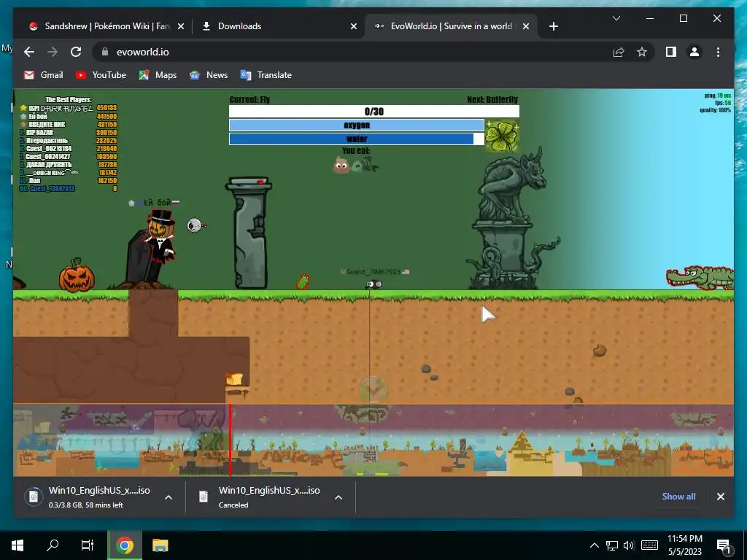Open Windows taskbar search

(x=53, y=545)
